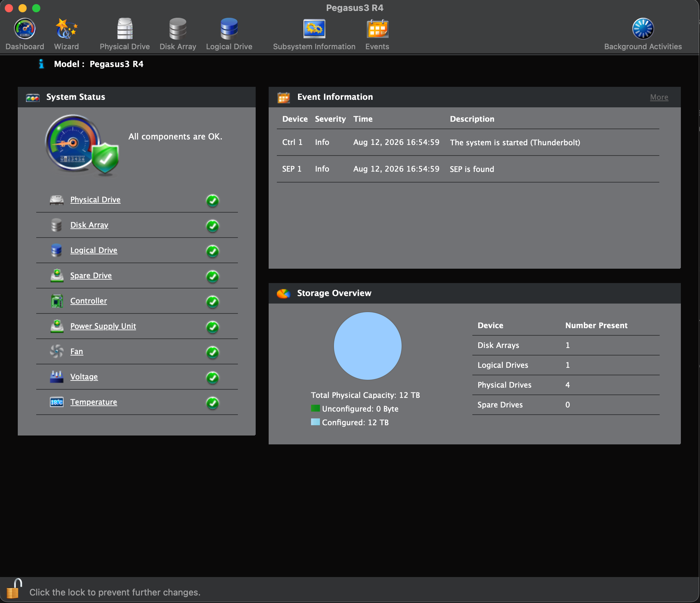
Task: Click the Voltage row icon
Action: point(57,377)
